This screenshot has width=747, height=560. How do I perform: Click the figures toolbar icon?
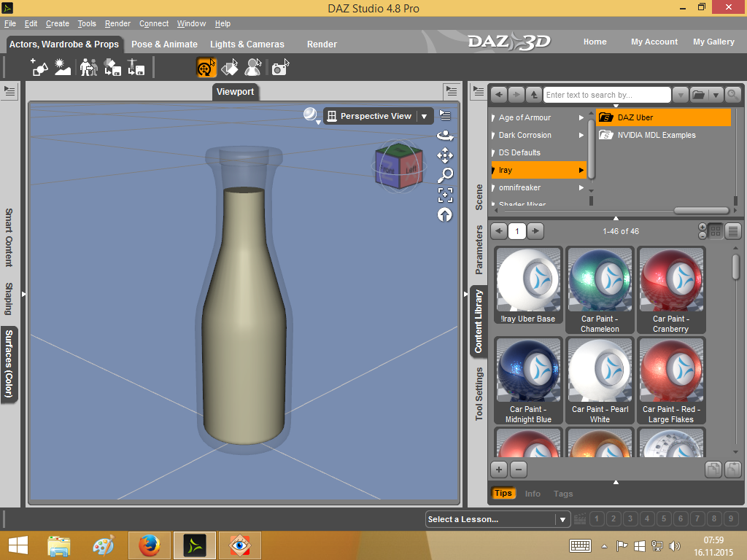88,67
